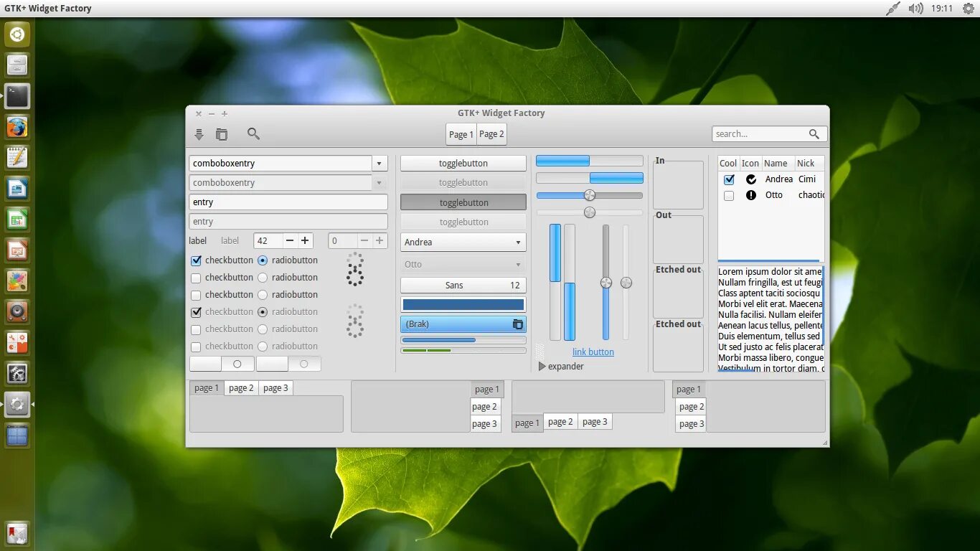Check the Cool checkbox for Otto
This screenshot has height=551, width=980.
click(729, 195)
